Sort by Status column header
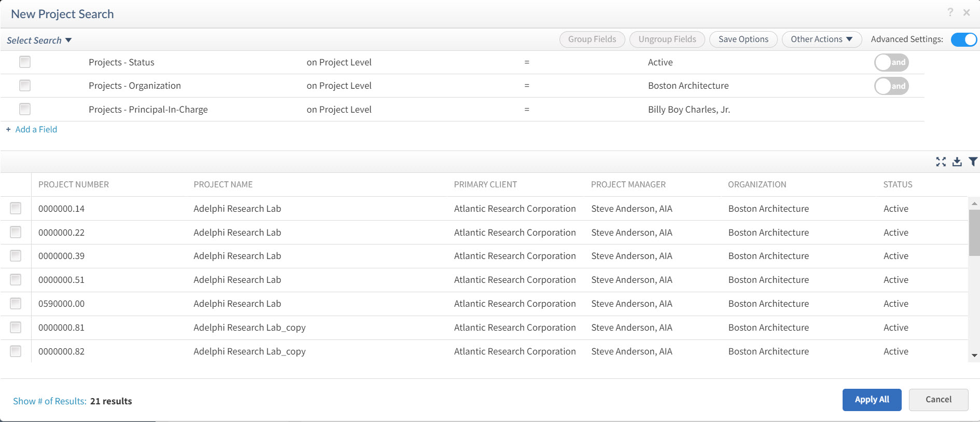Viewport: 980px width, 422px height. point(898,185)
